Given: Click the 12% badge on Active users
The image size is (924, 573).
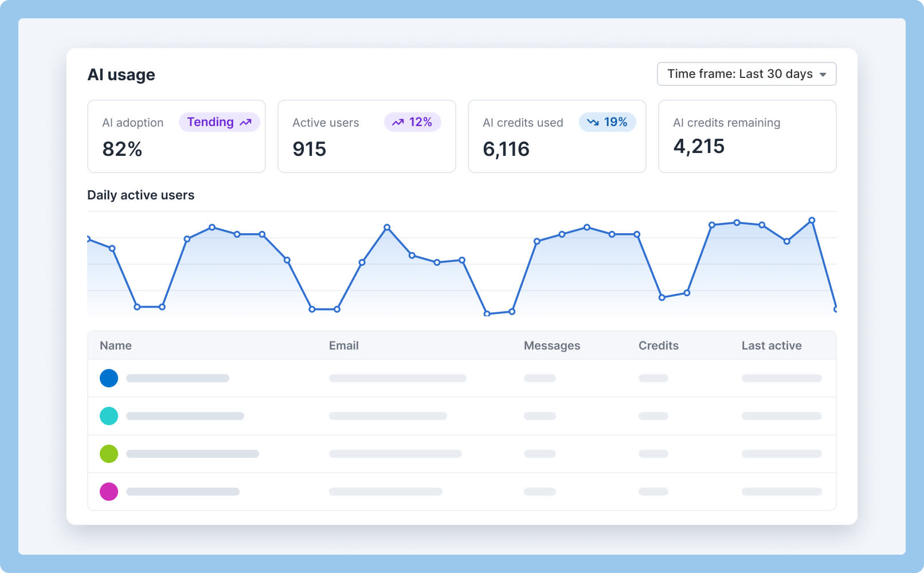Looking at the screenshot, I should [x=412, y=122].
